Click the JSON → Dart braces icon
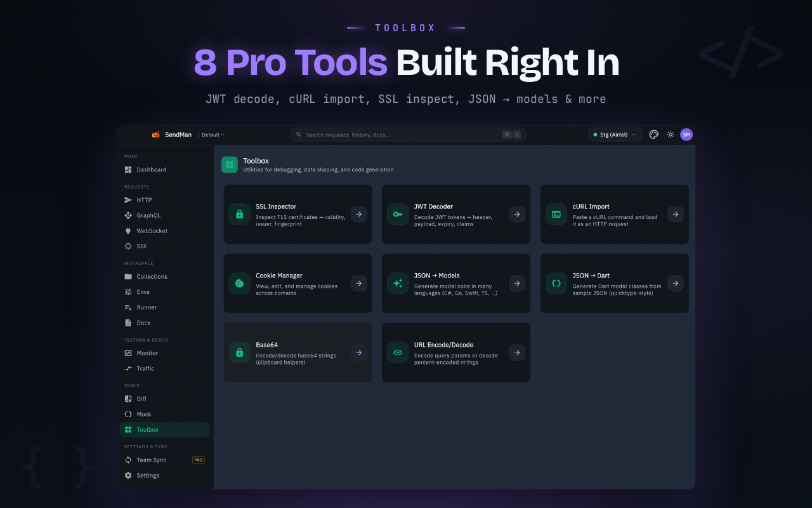Image resolution: width=812 pixels, height=508 pixels. (x=556, y=283)
